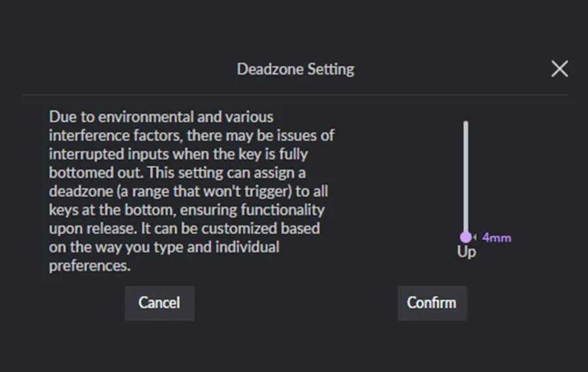Click the purple deadzone slider handle
Image resolution: width=588 pixels, height=372 pixels.
click(x=466, y=238)
